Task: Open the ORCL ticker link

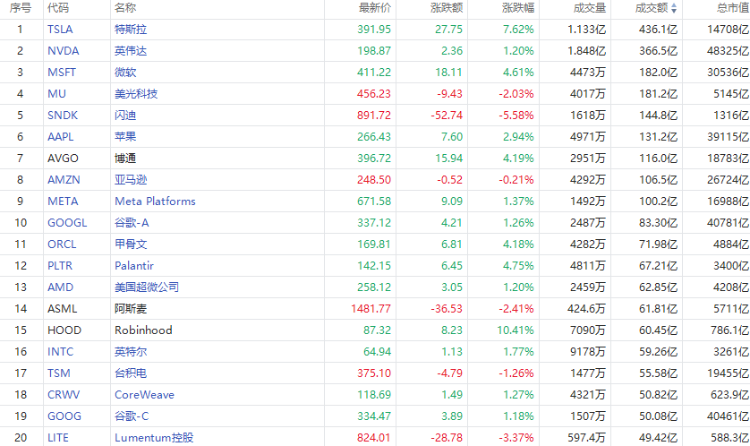Action: 62,245
